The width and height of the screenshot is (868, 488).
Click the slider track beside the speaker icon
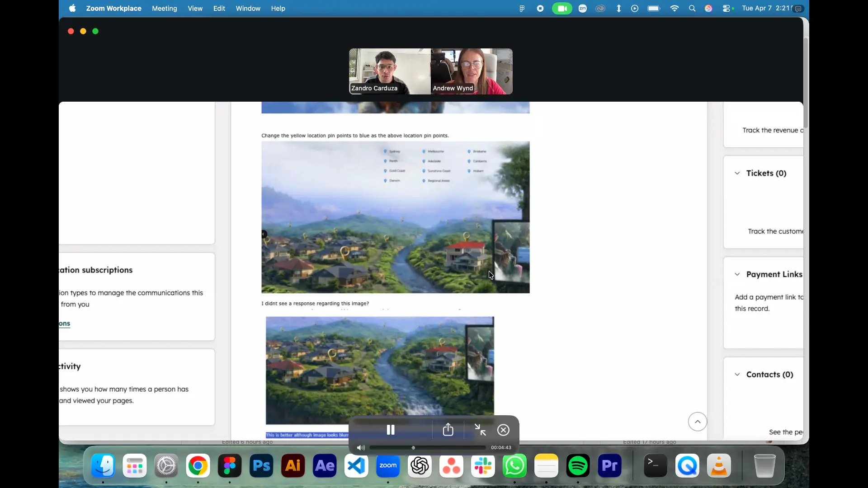click(427, 448)
